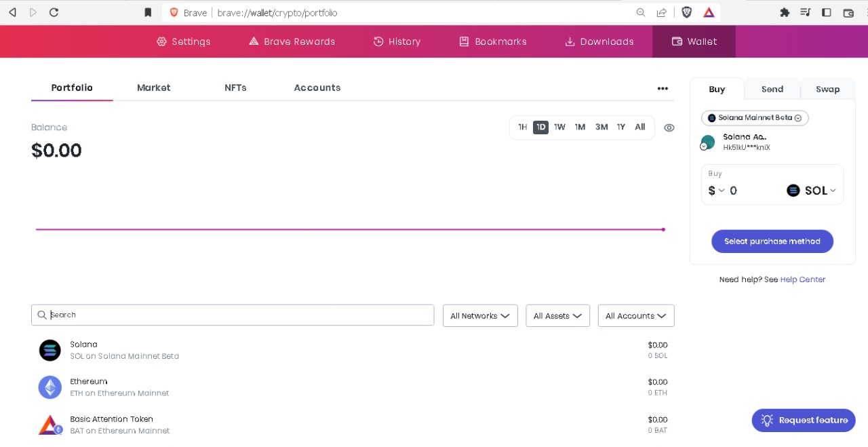Open the three-dot more options menu
This screenshot has width=868, height=447.
663,88
